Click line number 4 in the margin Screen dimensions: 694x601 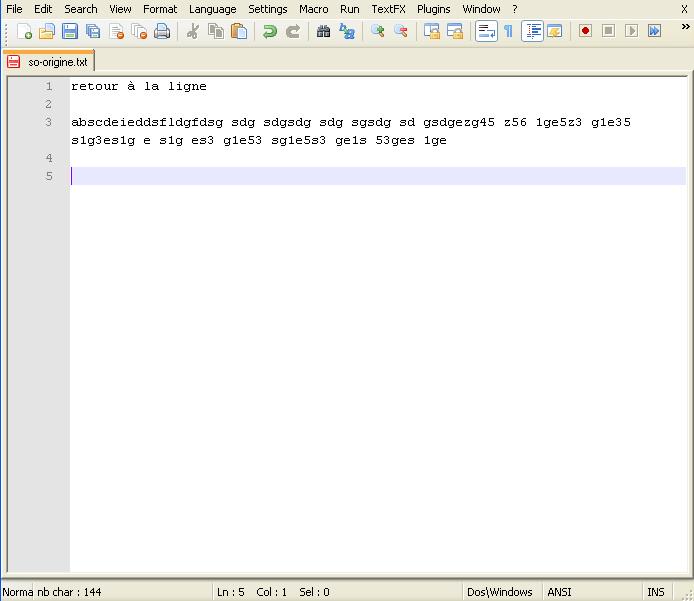49,158
